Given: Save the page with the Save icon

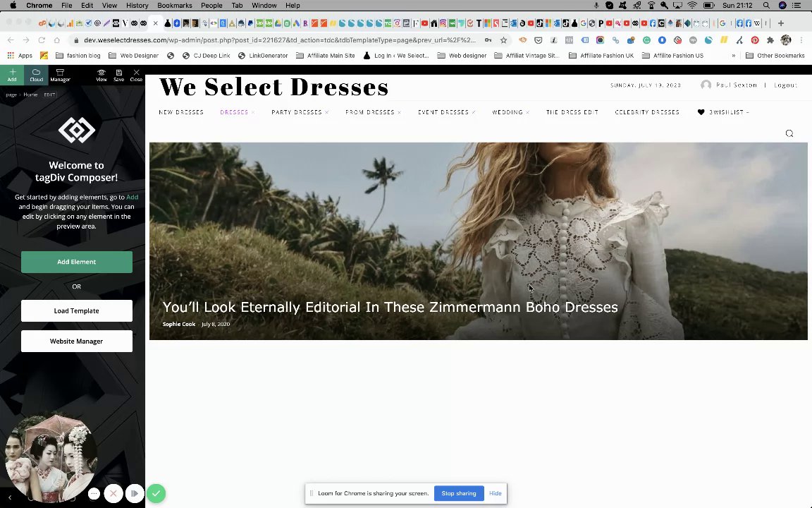Looking at the screenshot, I should [118, 75].
